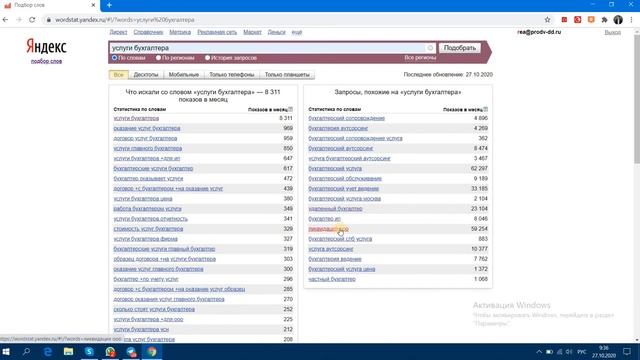This screenshot has width=640, height=360.
Task: Open the 'Деньги' top link
Action: pos(276,32)
